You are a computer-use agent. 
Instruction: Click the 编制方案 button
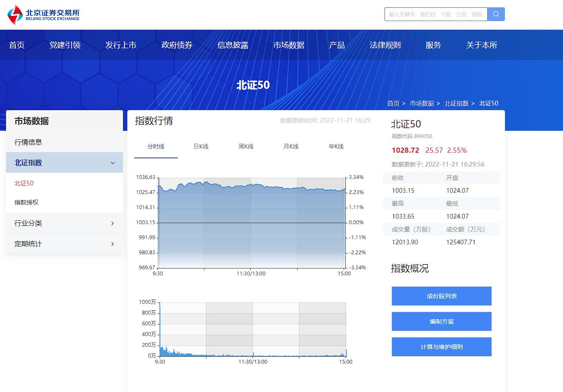[x=441, y=321]
